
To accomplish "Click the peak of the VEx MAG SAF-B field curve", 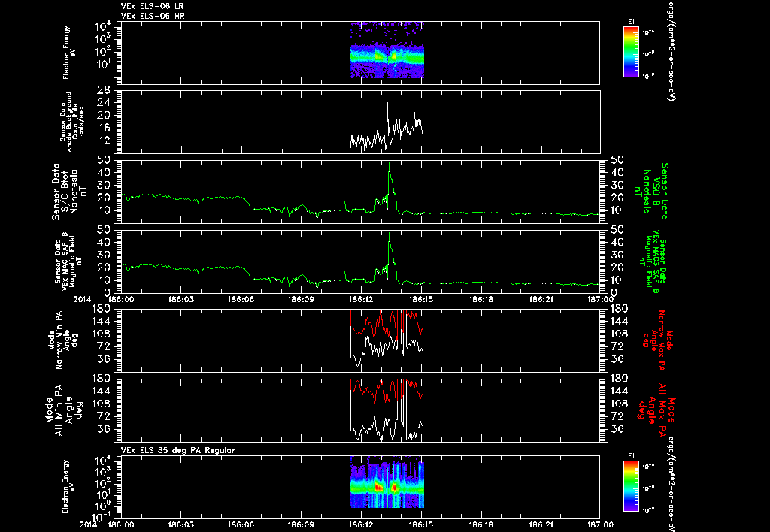I will point(390,234).
